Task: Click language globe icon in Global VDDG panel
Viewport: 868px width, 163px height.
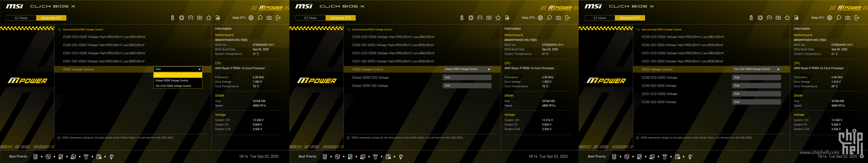Action: pos(540,18)
